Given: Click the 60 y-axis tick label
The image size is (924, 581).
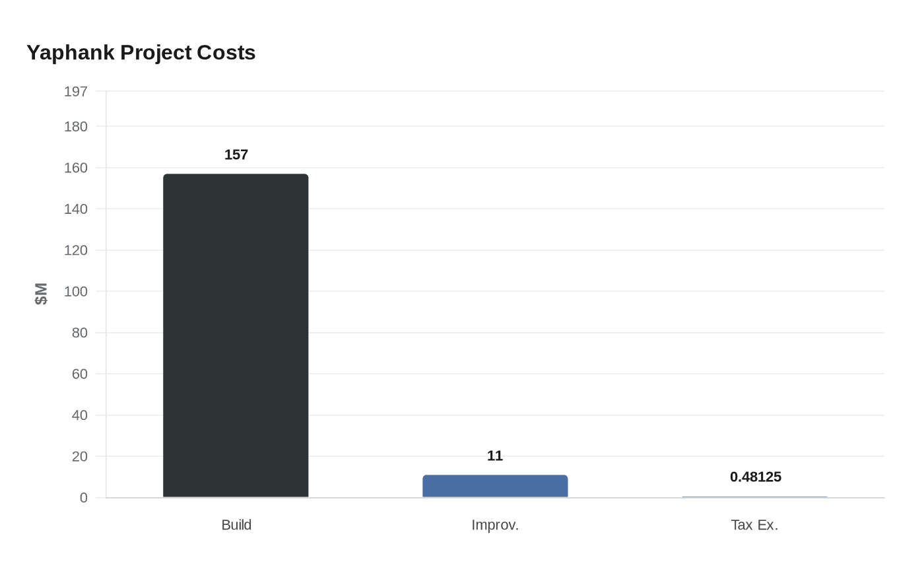Looking at the screenshot, I should click(79, 374).
